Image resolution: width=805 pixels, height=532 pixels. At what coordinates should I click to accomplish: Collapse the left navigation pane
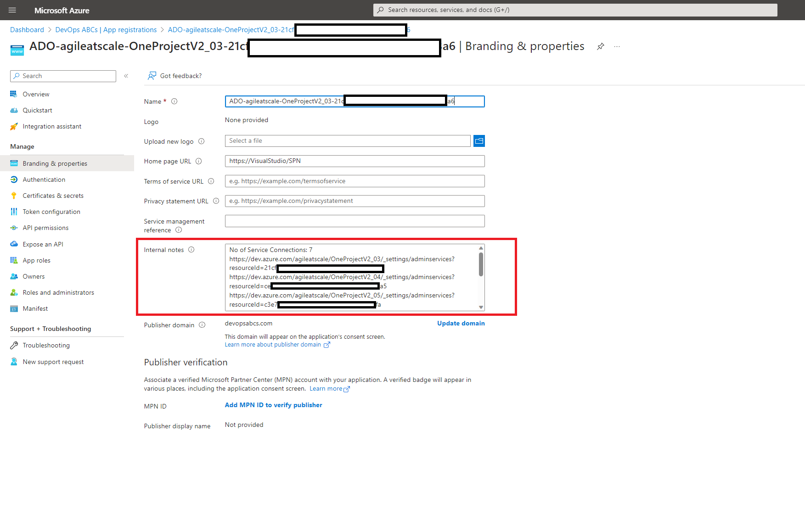tap(126, 76)
